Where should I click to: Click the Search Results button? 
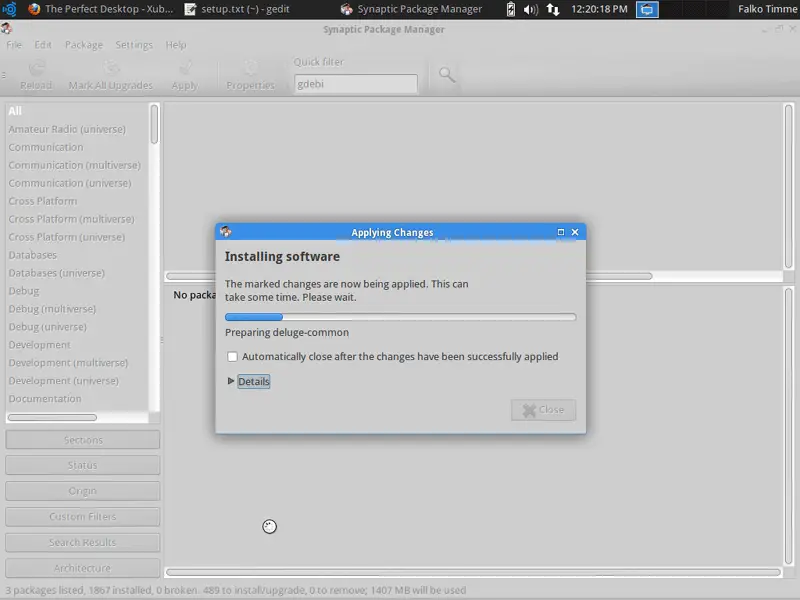pyautogui.click(x=83, y=542)
